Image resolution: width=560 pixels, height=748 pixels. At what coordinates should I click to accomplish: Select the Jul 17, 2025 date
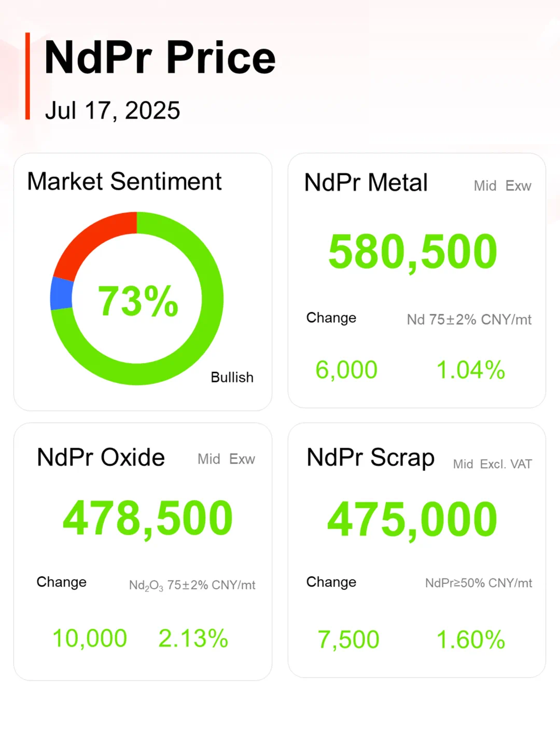(113, 110)
